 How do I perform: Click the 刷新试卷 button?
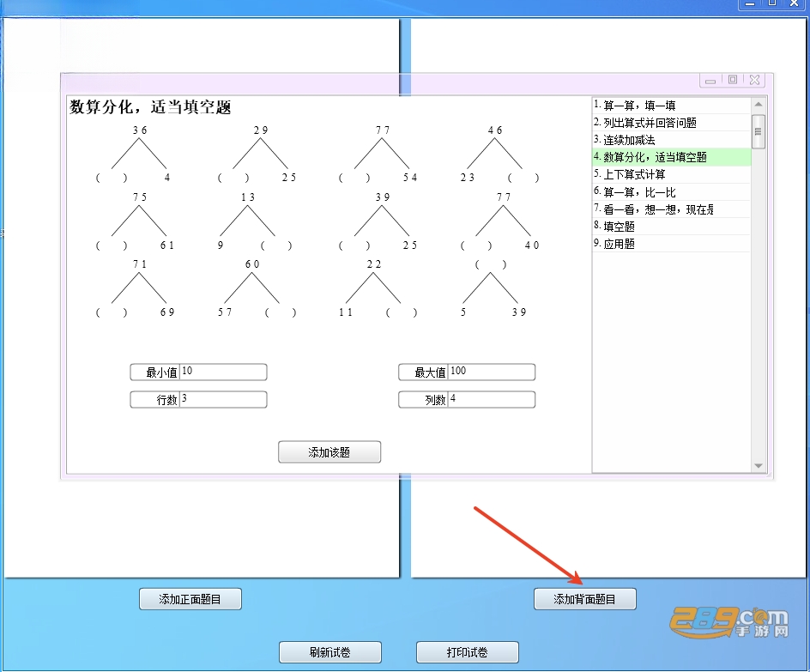click(x=330, y=652)
